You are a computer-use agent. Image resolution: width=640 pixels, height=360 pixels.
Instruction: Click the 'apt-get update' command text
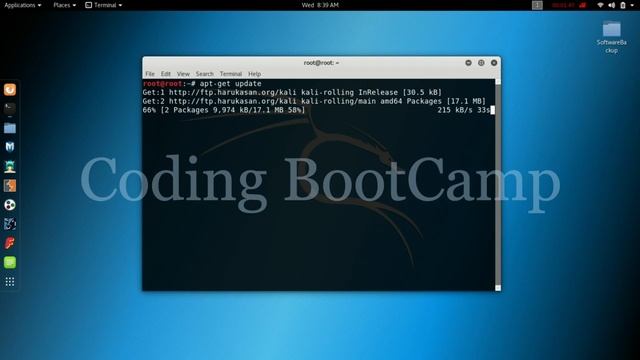click(230, 84)
